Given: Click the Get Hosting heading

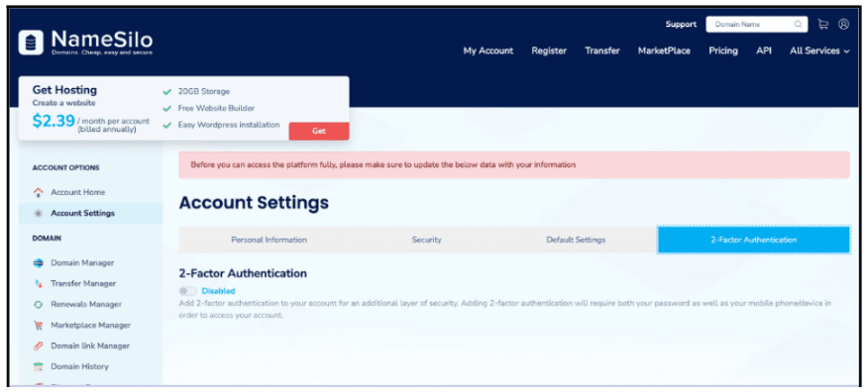Looking at the screenshot, I should tap(64, 90).
